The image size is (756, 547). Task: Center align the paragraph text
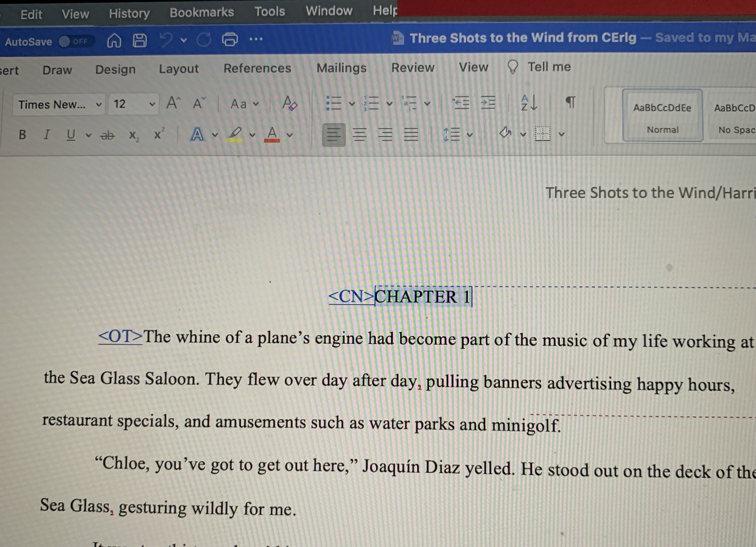[x=359, y=135]
